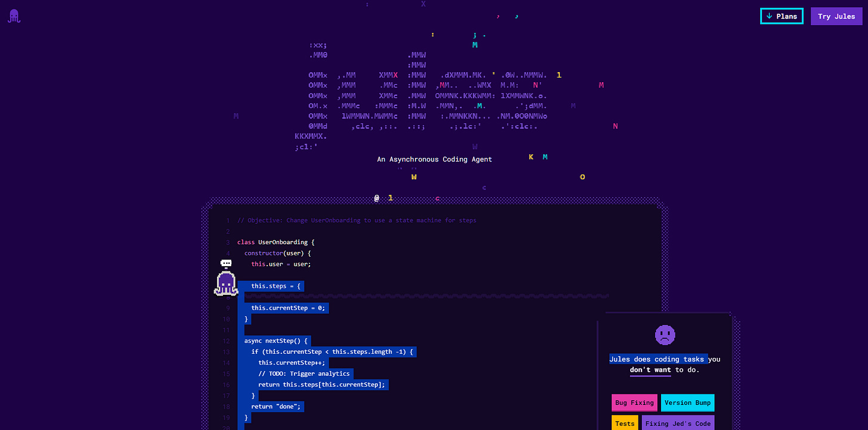The image size is (868, 430).
Task: Click the sad purple face icon
Action: pos(665,335)
